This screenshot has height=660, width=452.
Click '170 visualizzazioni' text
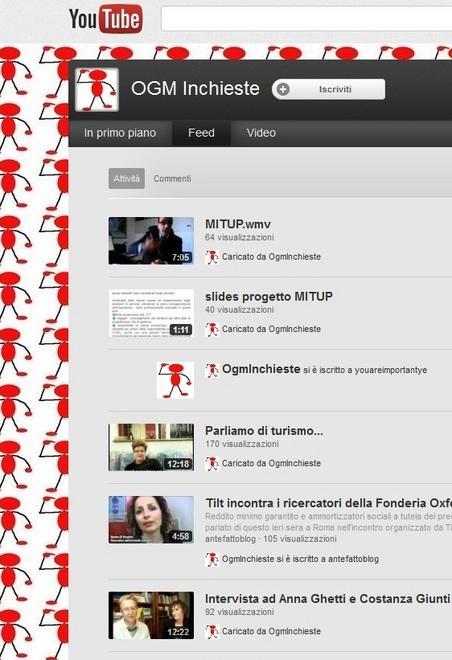point(242,444)
